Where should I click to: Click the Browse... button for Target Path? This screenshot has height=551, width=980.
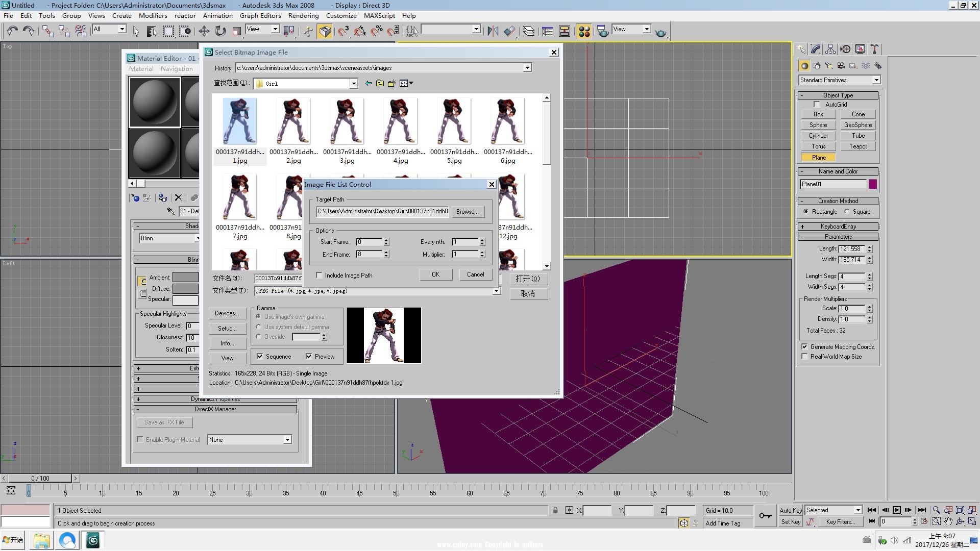[x=467, y=211]
